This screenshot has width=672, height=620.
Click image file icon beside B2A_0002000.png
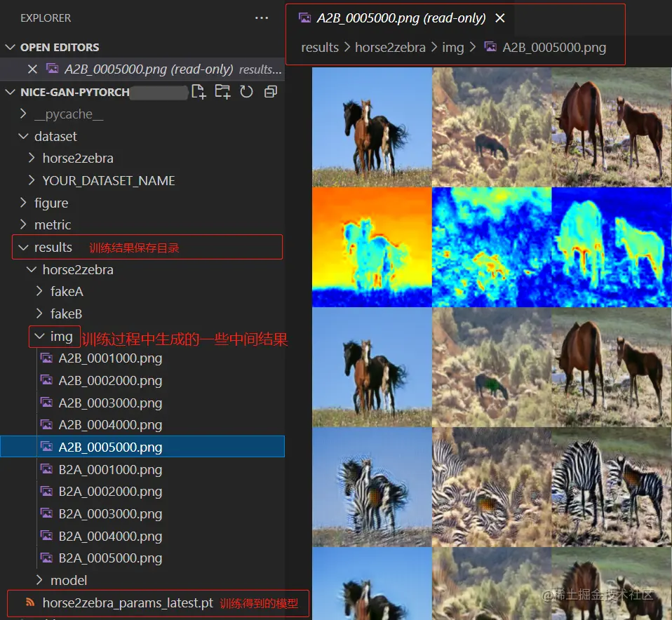tap(46, 491)
